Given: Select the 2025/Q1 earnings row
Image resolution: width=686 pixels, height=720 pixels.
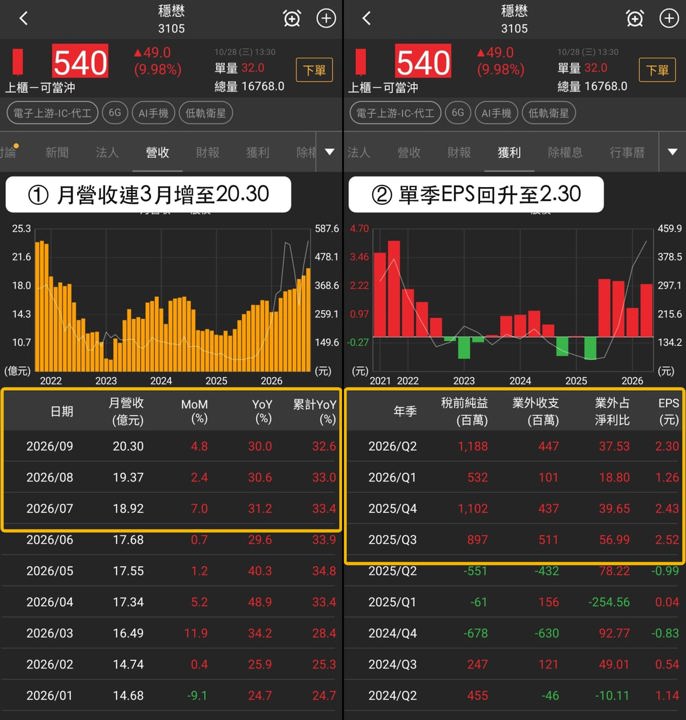Looking at the screenshot, I should (515, 602).
